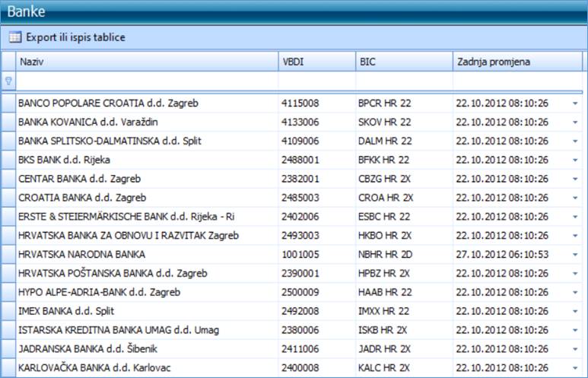Open date dropdown for HRVATSKA POŠTANSKA BANKA row
588x378 pixels.
click(575, 273)
